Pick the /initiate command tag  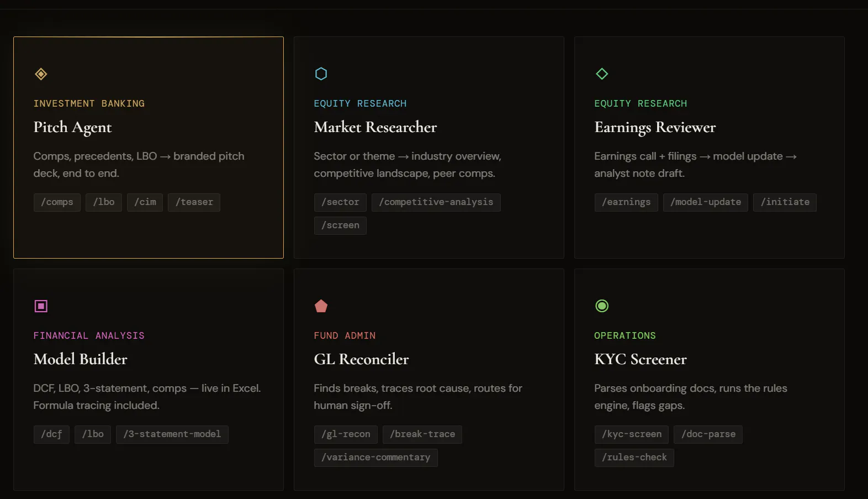[785, 202]
